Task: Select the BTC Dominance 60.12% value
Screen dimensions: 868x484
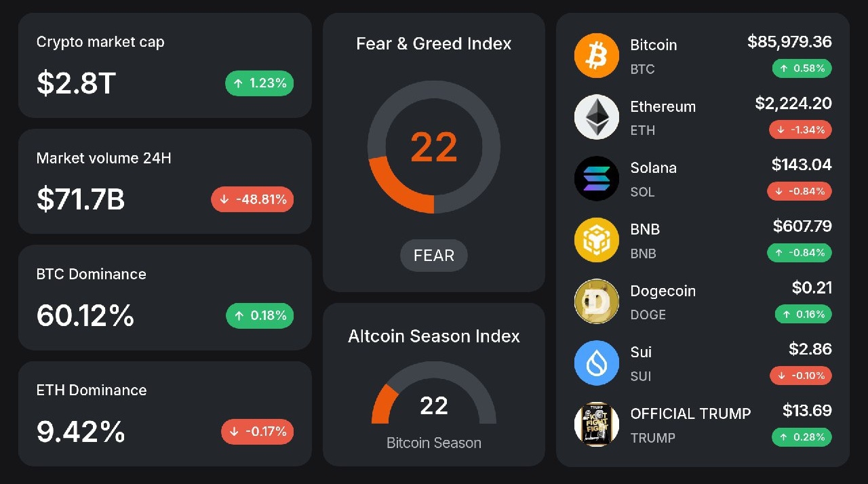Action: click(x=85, y=315)
